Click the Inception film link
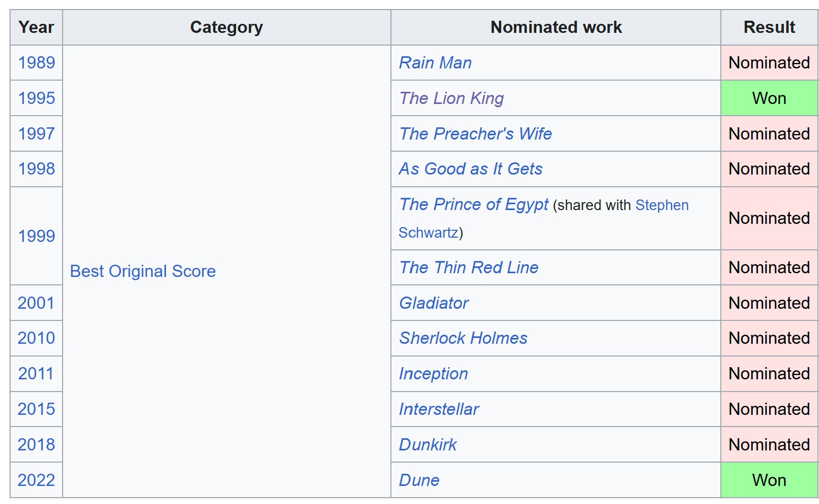The image size is (819, 504). click(x=433, y=373)
